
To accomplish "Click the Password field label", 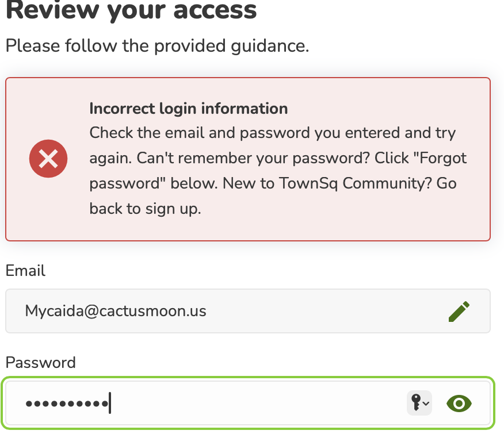I will pos(40,363).
